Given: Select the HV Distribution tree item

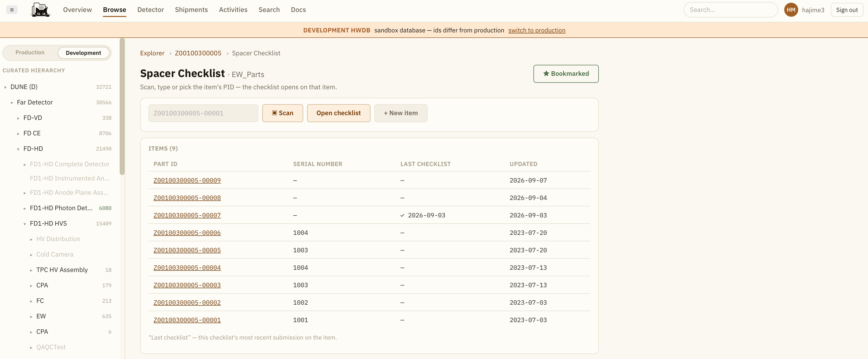Looking at the screenshot, I should (x=58, y=239).
